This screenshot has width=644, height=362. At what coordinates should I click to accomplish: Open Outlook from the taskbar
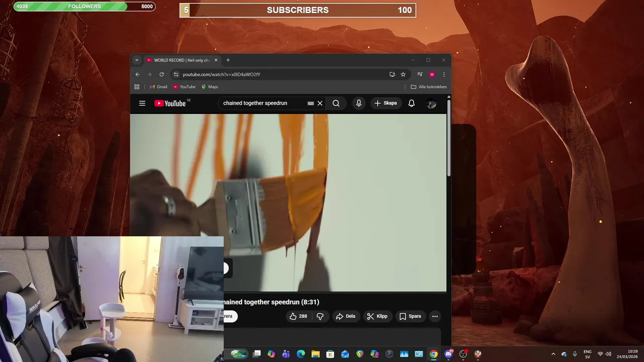coord(345,354)
